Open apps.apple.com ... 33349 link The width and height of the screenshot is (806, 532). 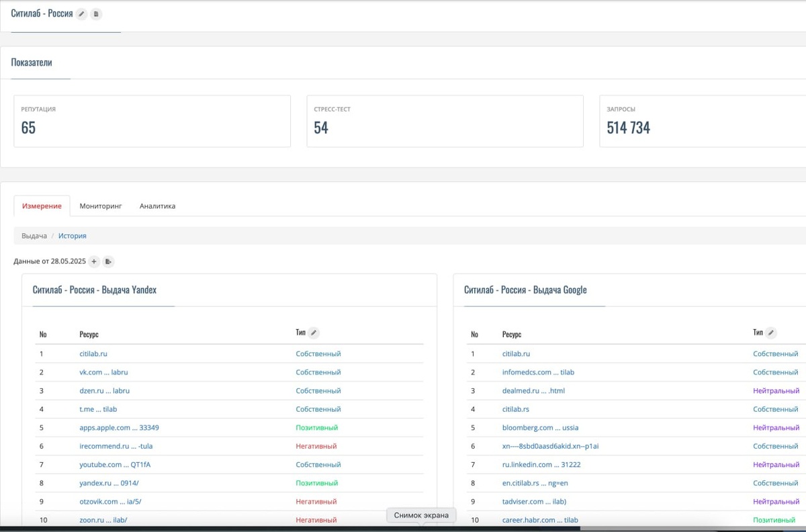coord(119,427)
